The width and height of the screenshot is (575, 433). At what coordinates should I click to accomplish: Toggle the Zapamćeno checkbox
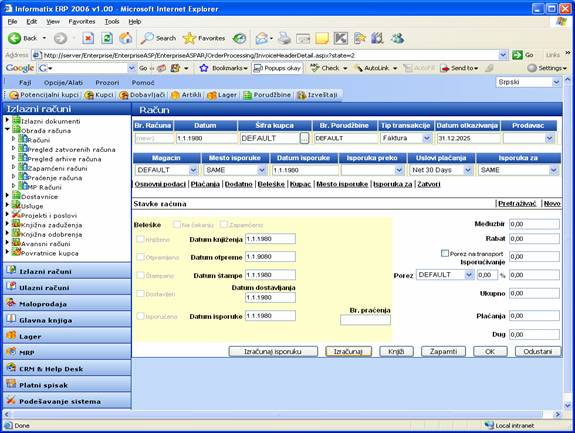click(x=223, y=224)
